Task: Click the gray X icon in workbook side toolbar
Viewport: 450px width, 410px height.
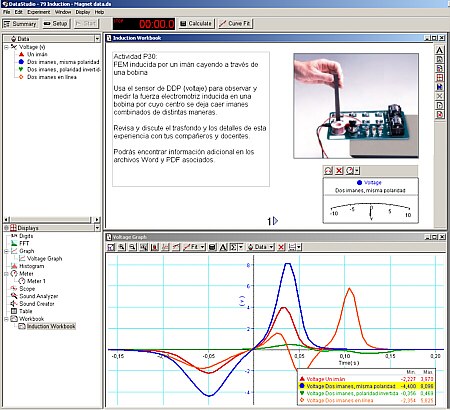Action: tap(440, 96)
